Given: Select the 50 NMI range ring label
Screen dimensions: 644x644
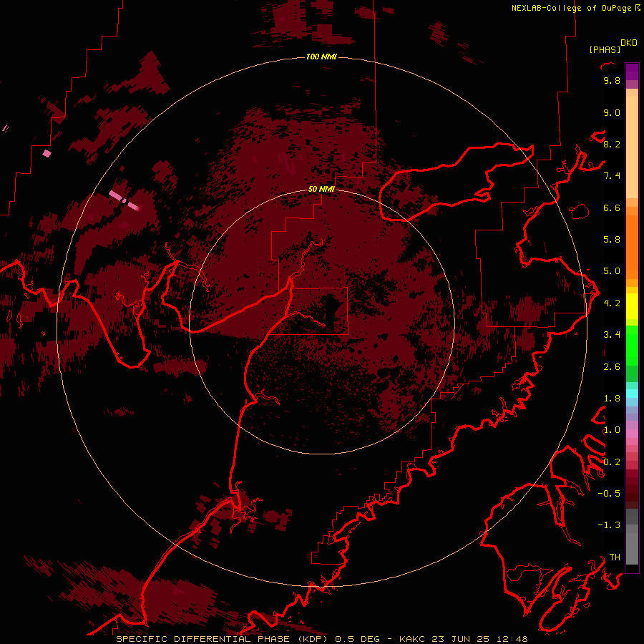Looking at the screenshot, I should click(321, 189).
